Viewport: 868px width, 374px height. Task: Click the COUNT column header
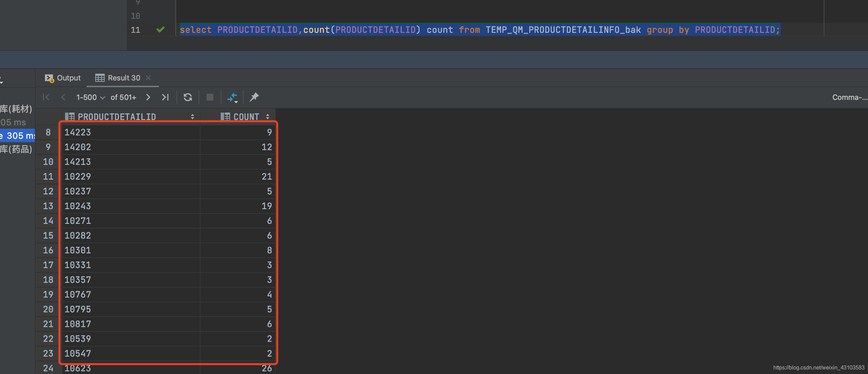pos(238,117)
